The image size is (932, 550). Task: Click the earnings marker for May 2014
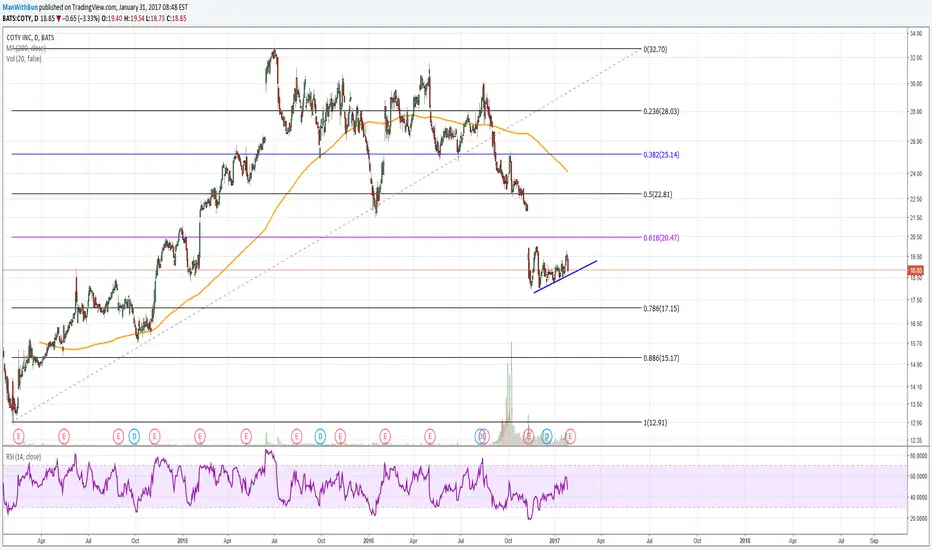tap(64, 437)
